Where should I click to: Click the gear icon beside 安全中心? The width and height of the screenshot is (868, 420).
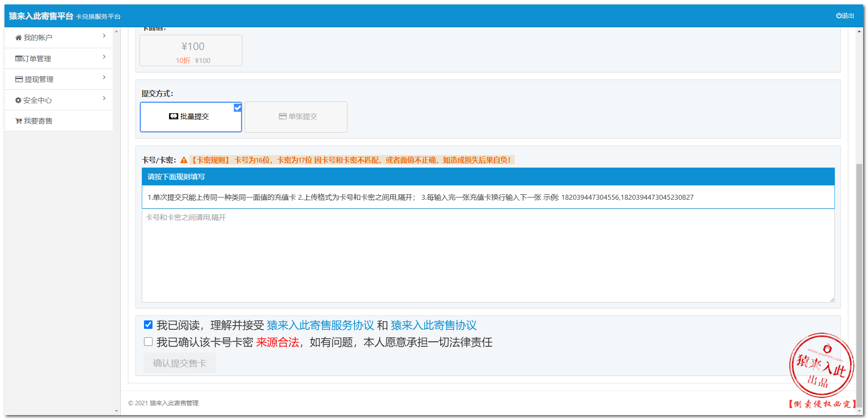pos(18,100)
